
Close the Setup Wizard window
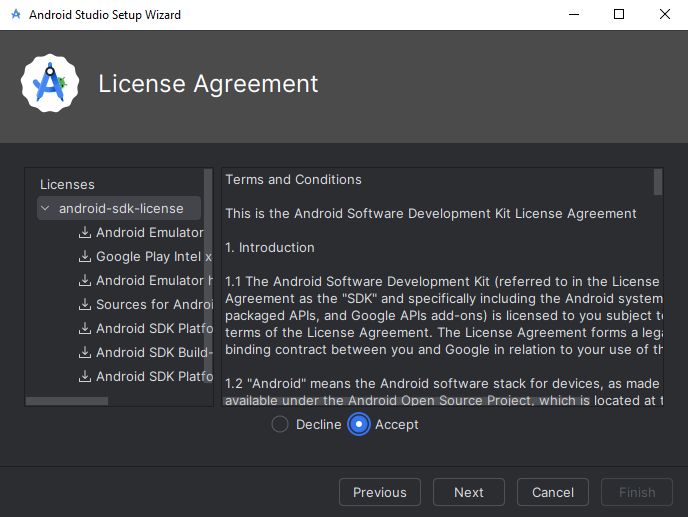665,14
